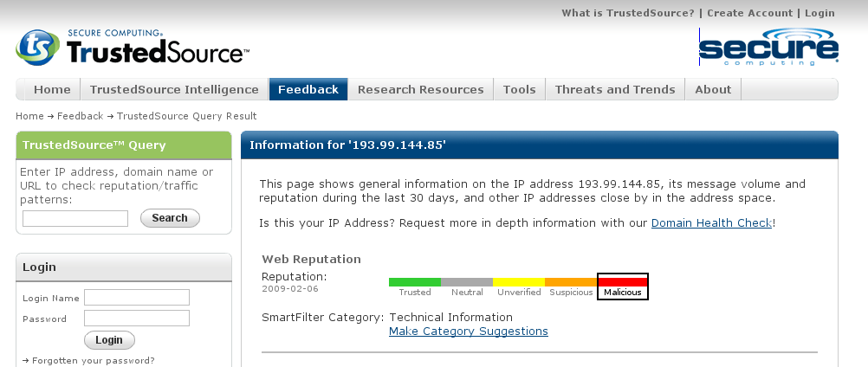Click the red Malicious reputation swatch

point(623,282)
